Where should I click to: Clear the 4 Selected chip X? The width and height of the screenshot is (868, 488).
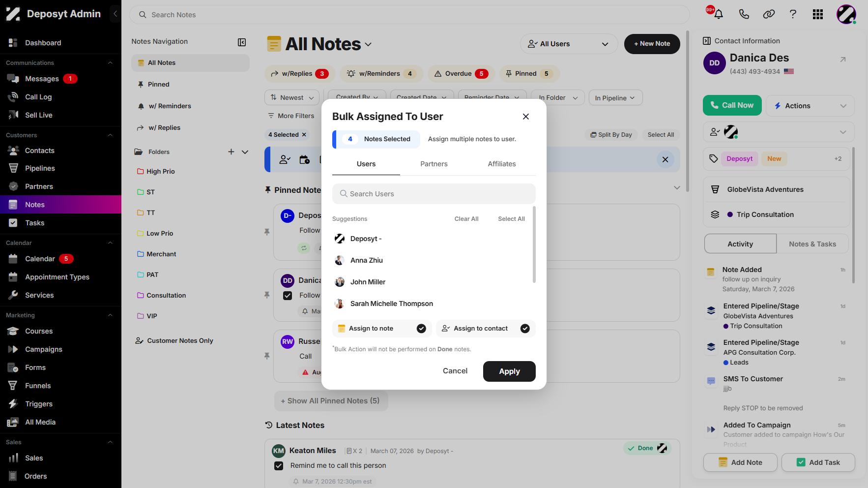click(304, 135)
